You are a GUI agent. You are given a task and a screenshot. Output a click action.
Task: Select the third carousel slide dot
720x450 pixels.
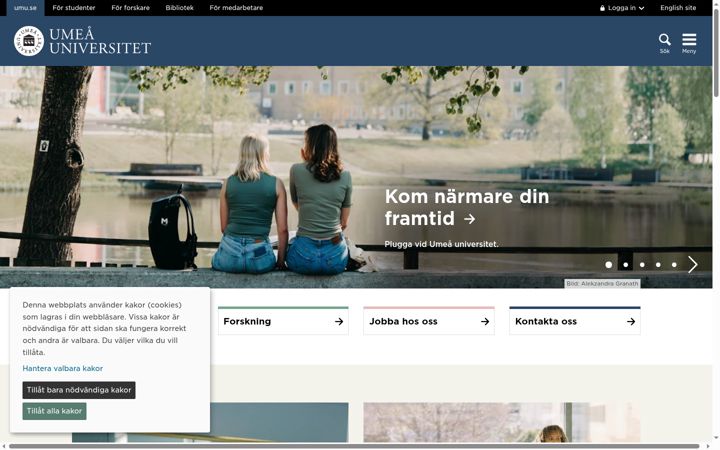(x=642, y=264)
